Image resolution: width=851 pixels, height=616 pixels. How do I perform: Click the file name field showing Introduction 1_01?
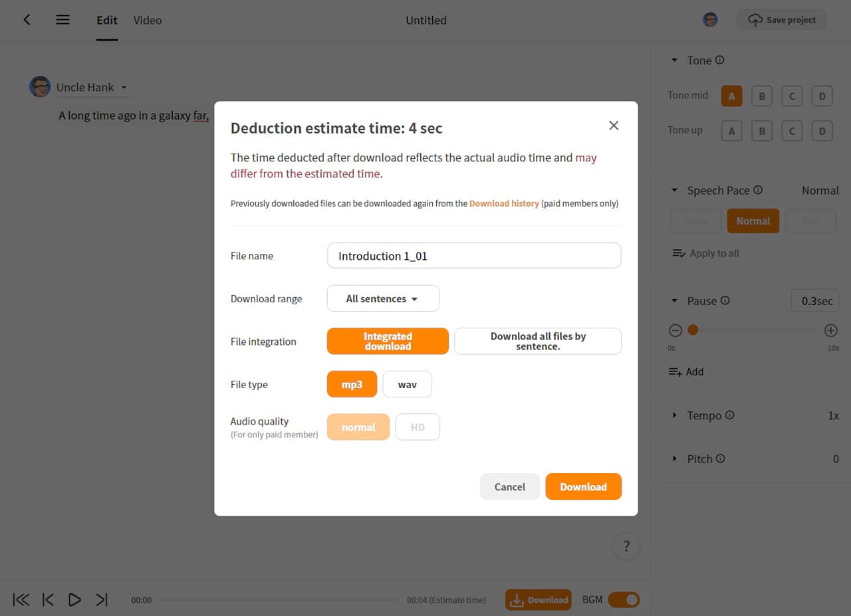tap(473, 255)
